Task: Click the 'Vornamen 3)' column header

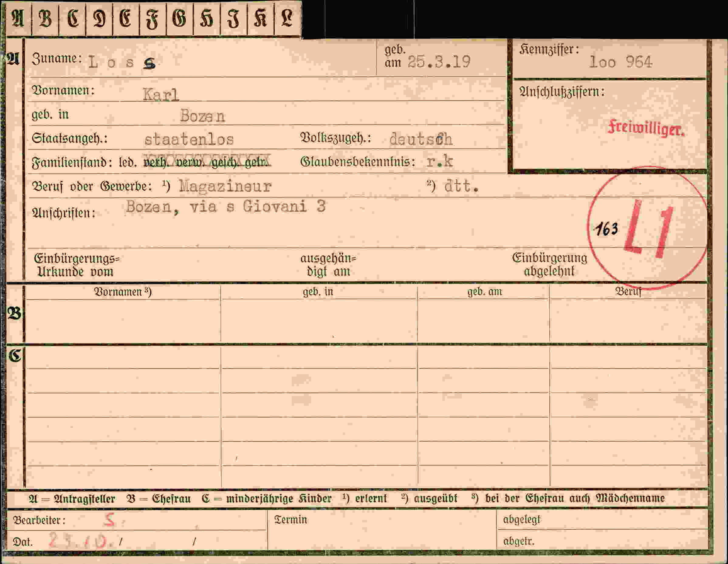Action: (x=123, y=292)
